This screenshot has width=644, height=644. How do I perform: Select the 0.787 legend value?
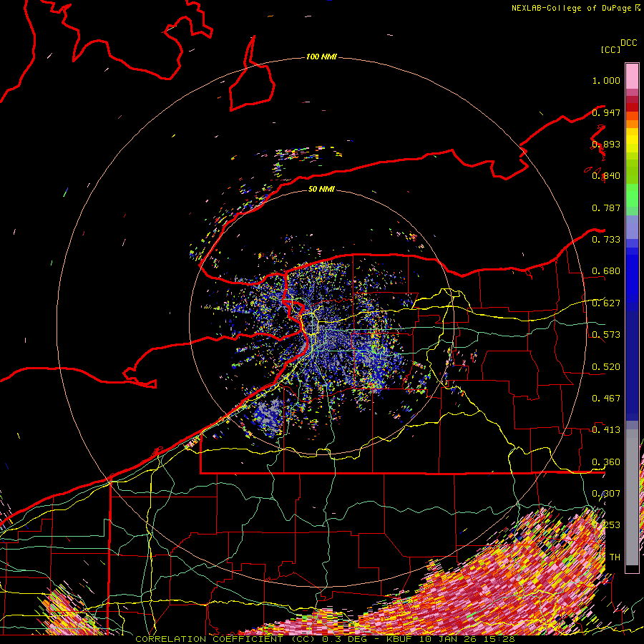click(606, 208)
